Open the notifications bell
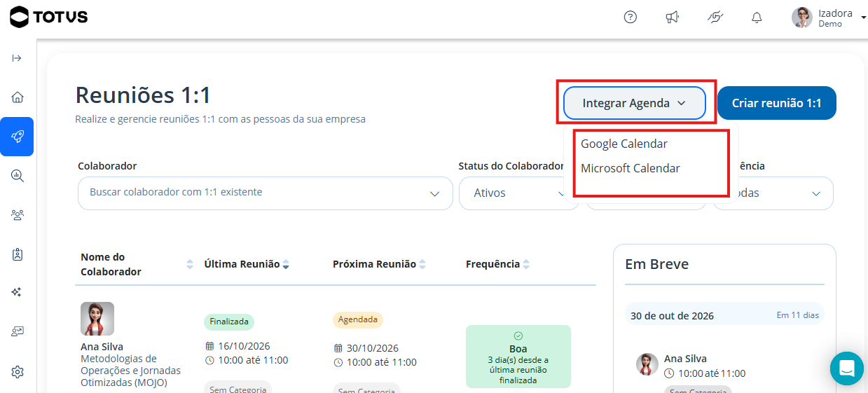This screenshot has height=393, width=868. click(757, 18)
